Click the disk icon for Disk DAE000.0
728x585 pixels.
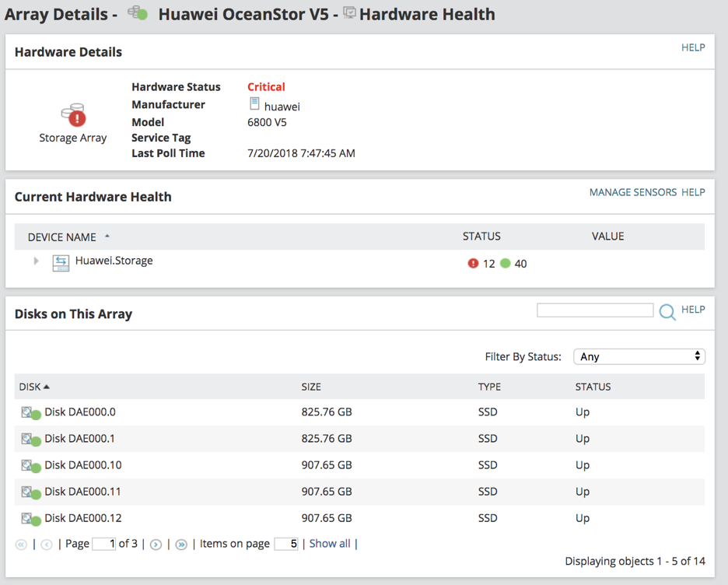click(x=31, y=413)
